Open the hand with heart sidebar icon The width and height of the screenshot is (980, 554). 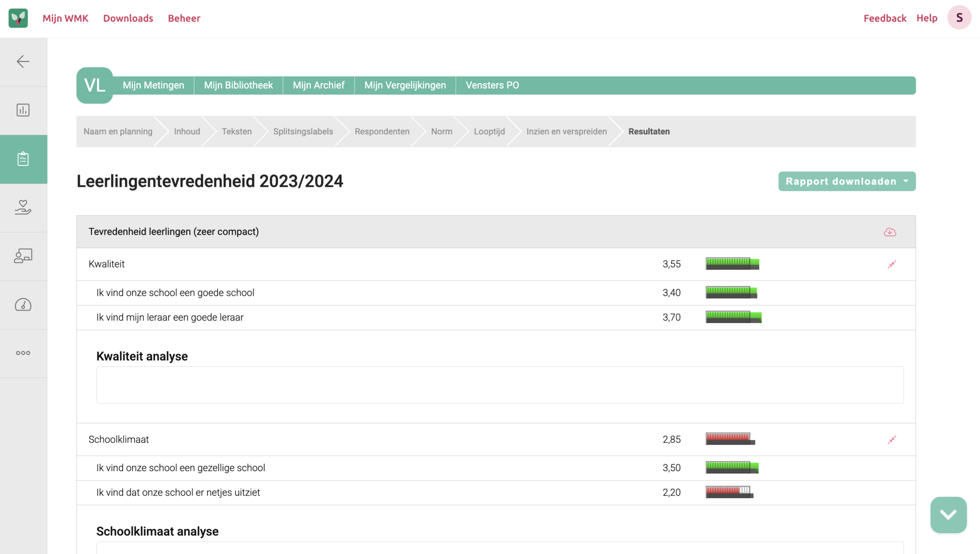pyautogui.click(x=23, y=208)
